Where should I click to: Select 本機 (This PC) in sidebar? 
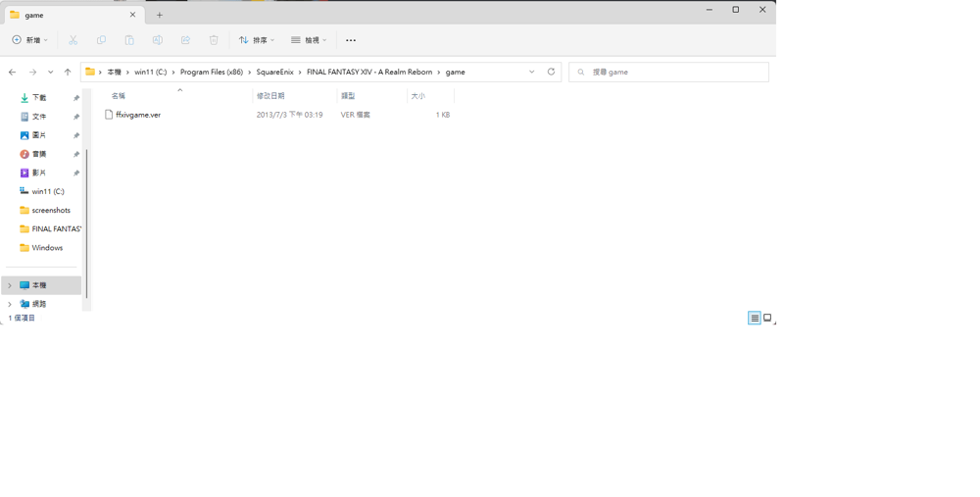(41, 285)
